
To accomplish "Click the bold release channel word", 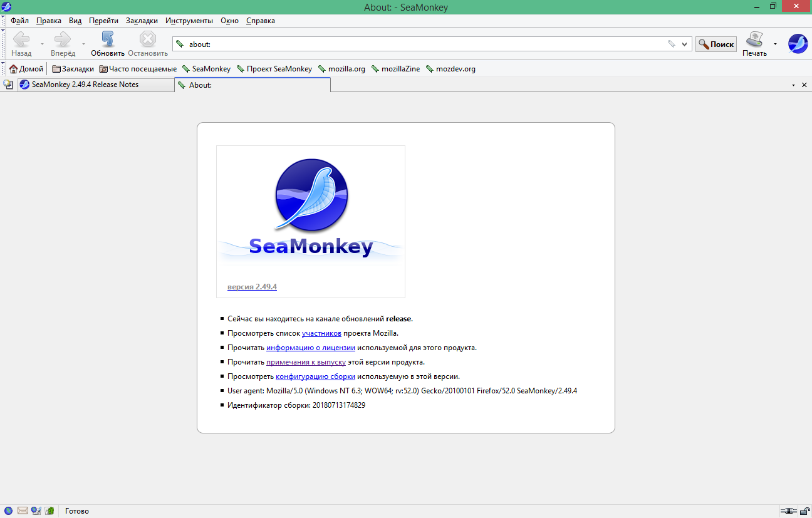I will [398, 319].
